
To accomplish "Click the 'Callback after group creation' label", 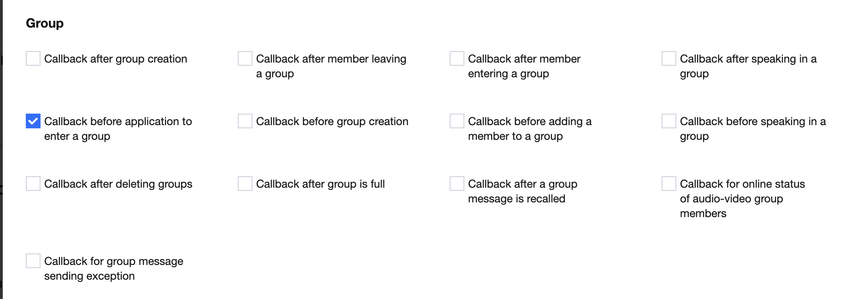I will point(116,59).
